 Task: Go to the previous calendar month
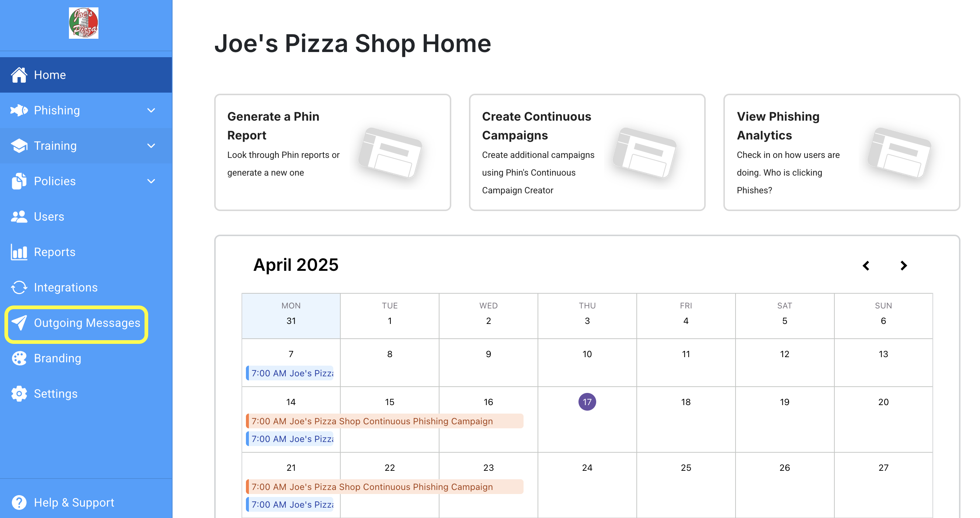(866, 265)
